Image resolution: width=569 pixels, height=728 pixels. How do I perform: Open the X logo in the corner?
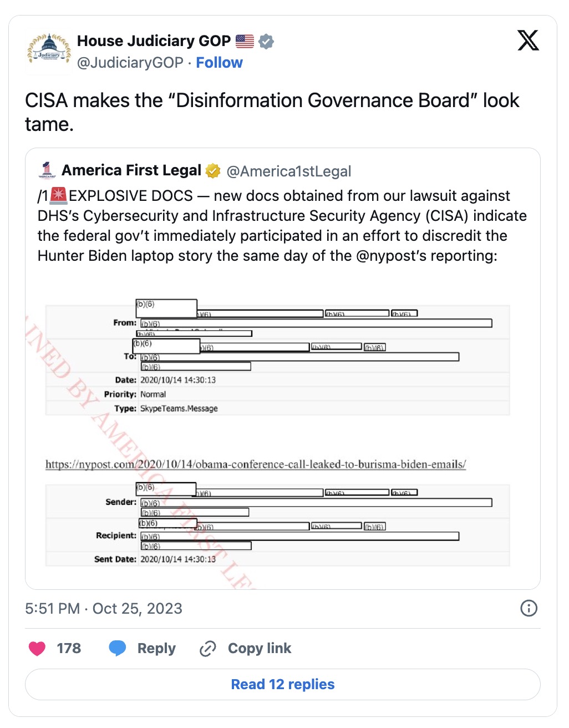click(528, 41)
